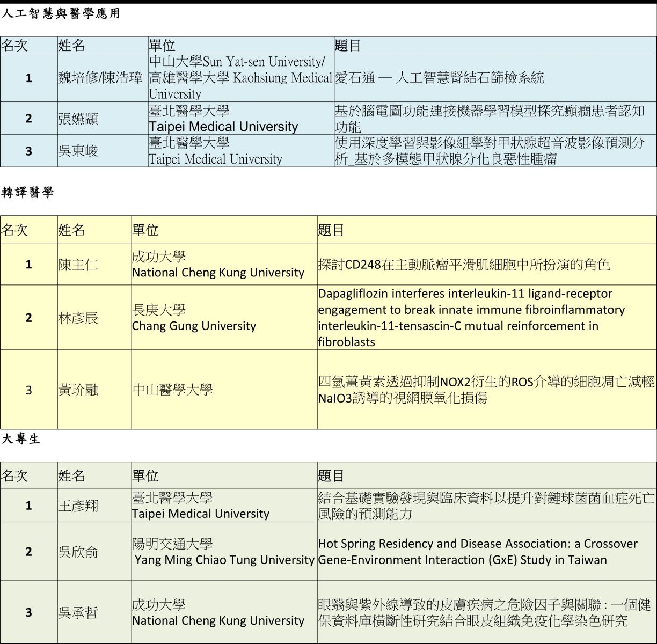657x644 pixels.
Task: Click 臺北醫學大學 unit in 王彥翔's row
Action: click(x=201, y=506)
